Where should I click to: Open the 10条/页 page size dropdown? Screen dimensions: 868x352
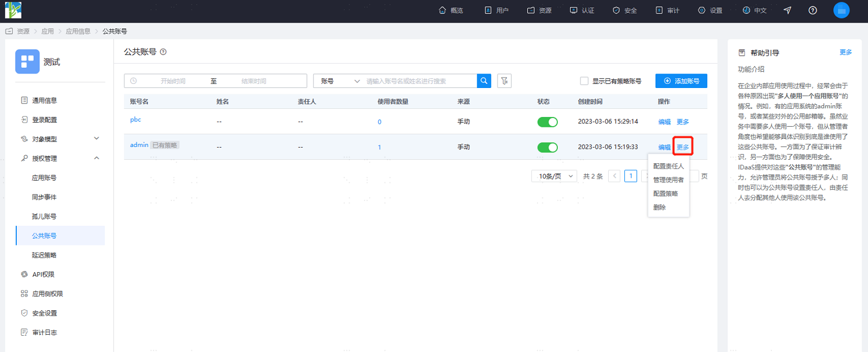(554, 176)
